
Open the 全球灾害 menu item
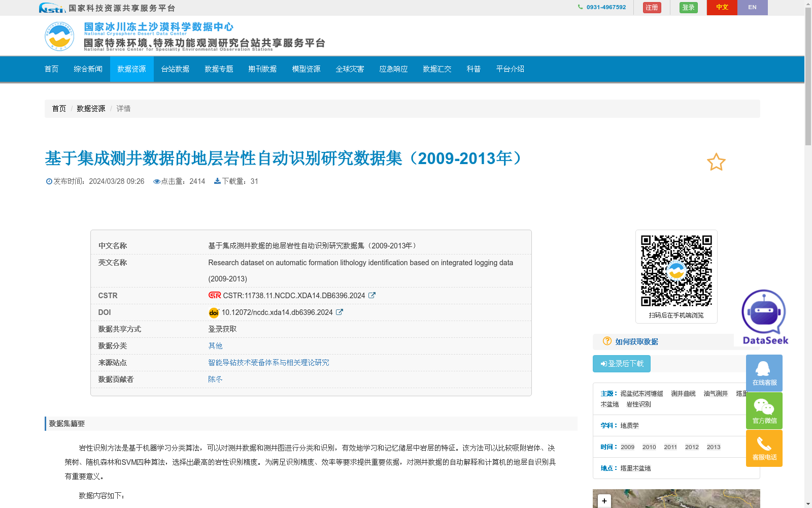[350, 69]
